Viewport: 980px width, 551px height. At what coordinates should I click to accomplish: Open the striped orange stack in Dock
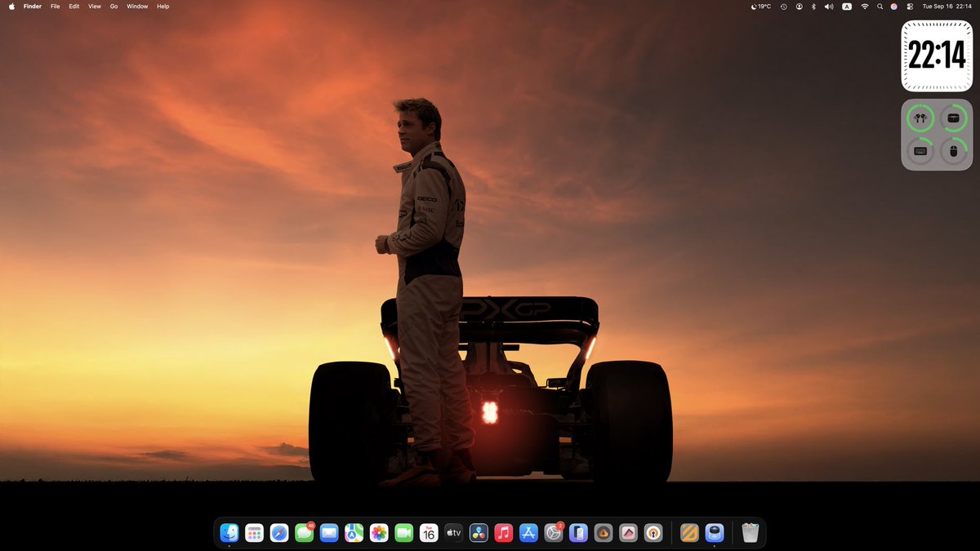(x=689, y=533)
